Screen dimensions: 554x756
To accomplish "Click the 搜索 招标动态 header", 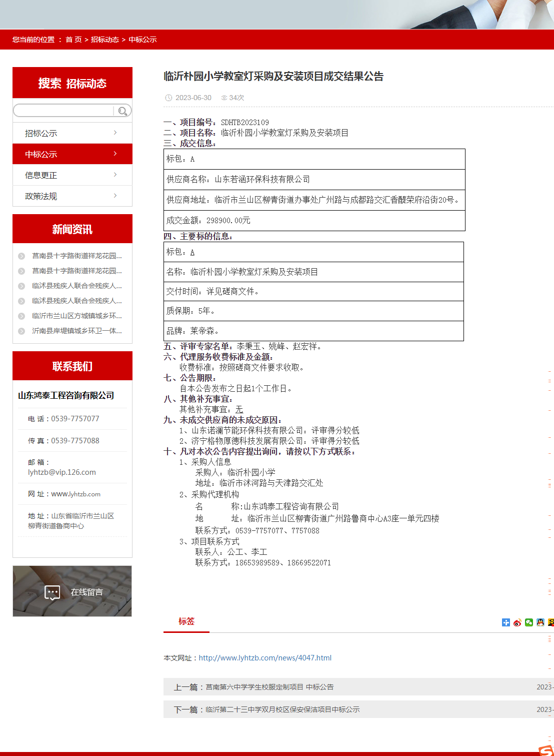I will click(x=72, y=83).
